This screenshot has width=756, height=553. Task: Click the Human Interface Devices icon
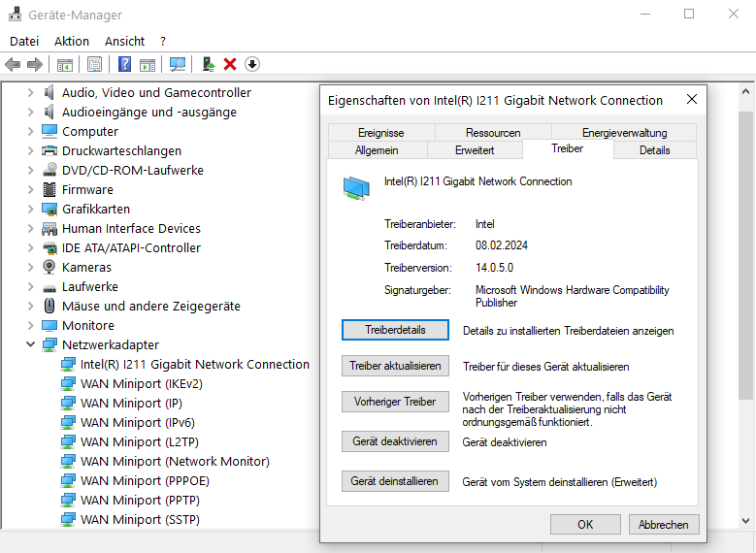[49, 229]
